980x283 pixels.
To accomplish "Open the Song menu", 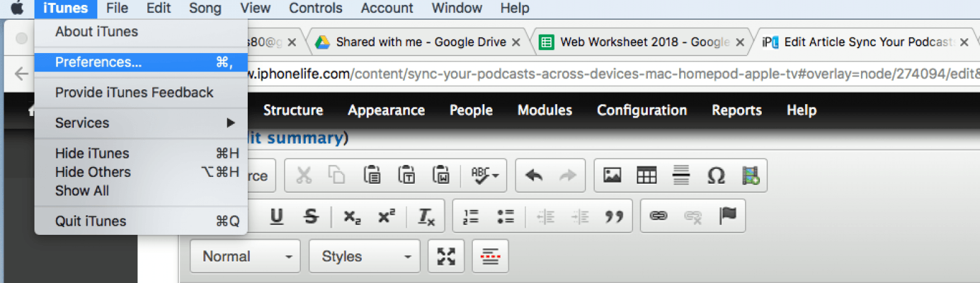I will (x=205, y=8).
